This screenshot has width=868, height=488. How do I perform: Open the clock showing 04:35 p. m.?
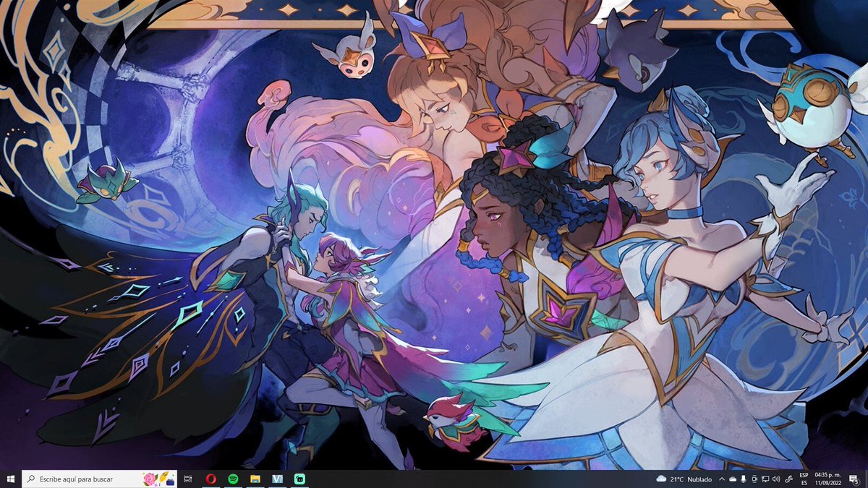[x=827, y=479]
